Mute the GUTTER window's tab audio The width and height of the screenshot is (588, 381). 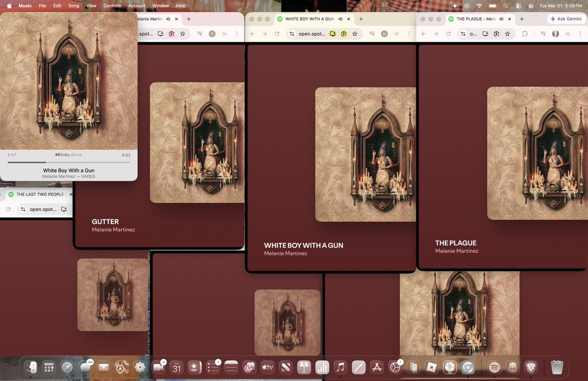point(169,19)
